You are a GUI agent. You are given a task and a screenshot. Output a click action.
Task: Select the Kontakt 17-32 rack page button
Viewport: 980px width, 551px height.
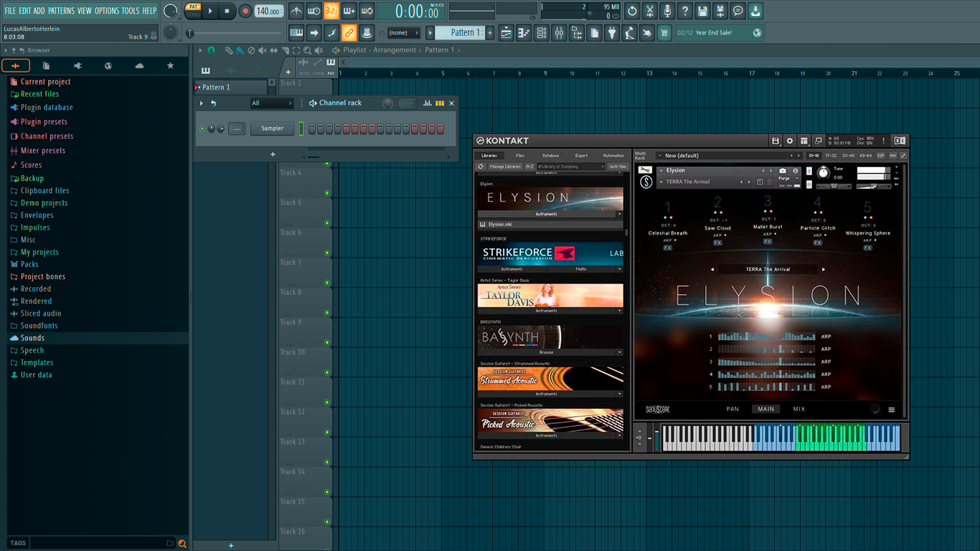tap(831, 156)
